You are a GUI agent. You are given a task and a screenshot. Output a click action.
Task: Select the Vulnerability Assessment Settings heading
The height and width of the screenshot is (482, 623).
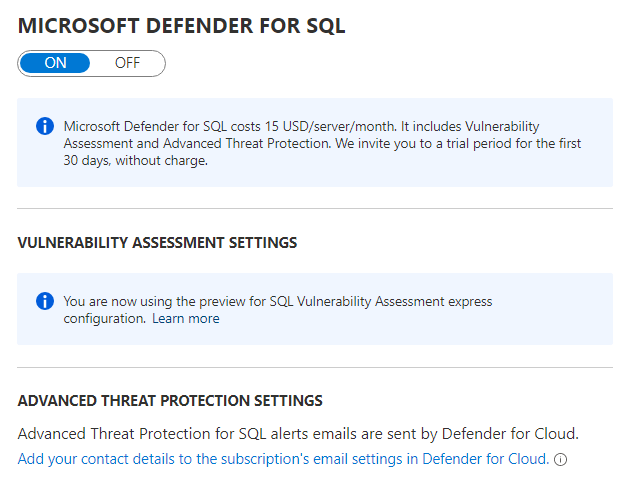[x=157, y=243]
